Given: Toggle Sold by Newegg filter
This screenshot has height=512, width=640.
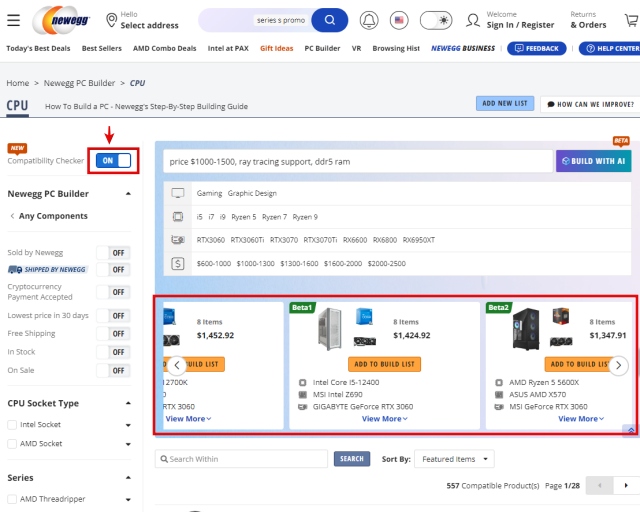Looking at the screenshot, I should (x=113, y=253).
